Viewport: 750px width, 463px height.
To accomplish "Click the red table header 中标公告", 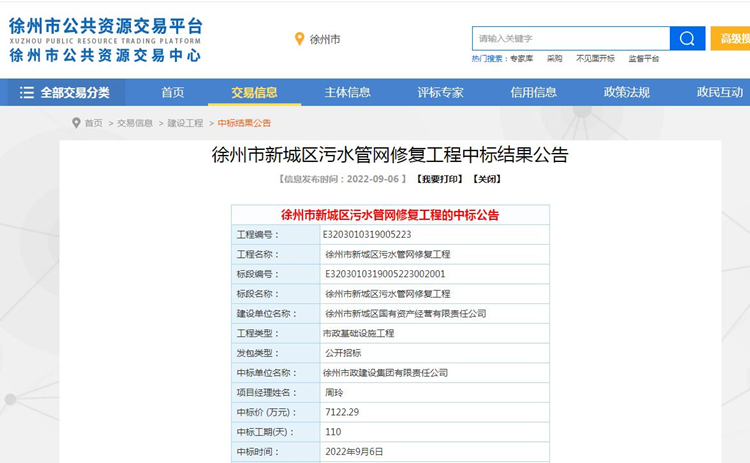I will click(x=390, y=215).
